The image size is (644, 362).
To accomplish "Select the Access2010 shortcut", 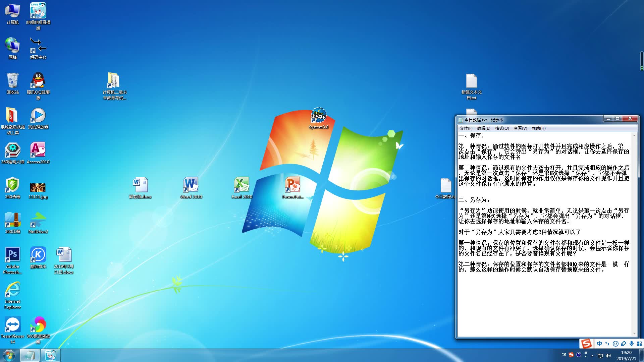I will click(38, 153).
